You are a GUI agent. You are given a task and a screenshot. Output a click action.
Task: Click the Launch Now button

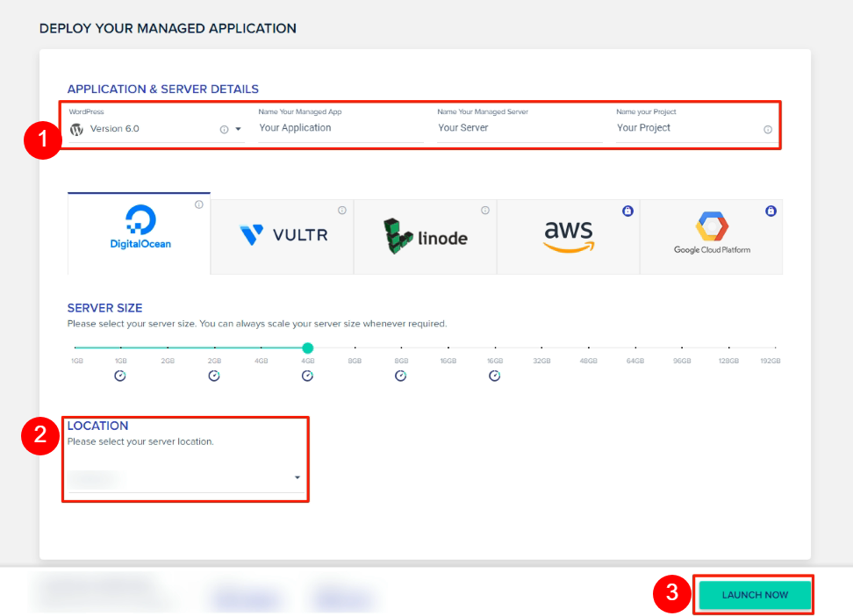(x=755, y=595)
